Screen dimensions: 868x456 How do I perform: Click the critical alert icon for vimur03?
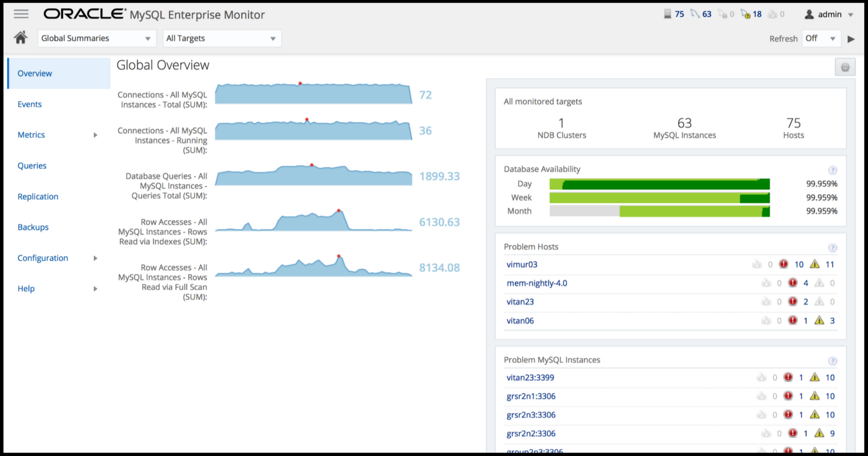click(x=783, y=264)
